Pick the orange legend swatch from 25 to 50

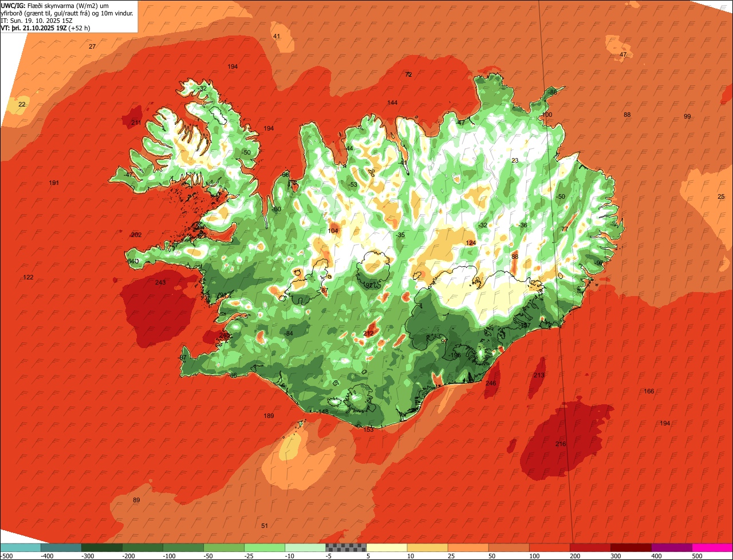[x=468, y=548]
